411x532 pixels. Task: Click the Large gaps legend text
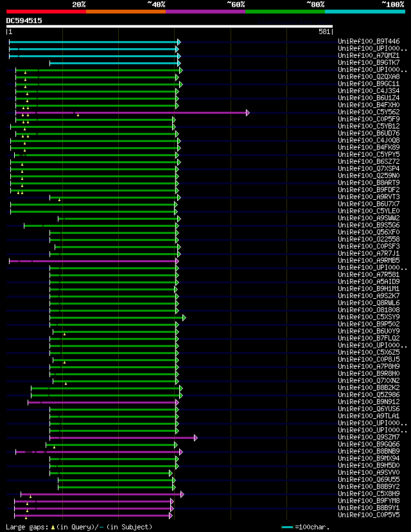[x=80, y=528]
